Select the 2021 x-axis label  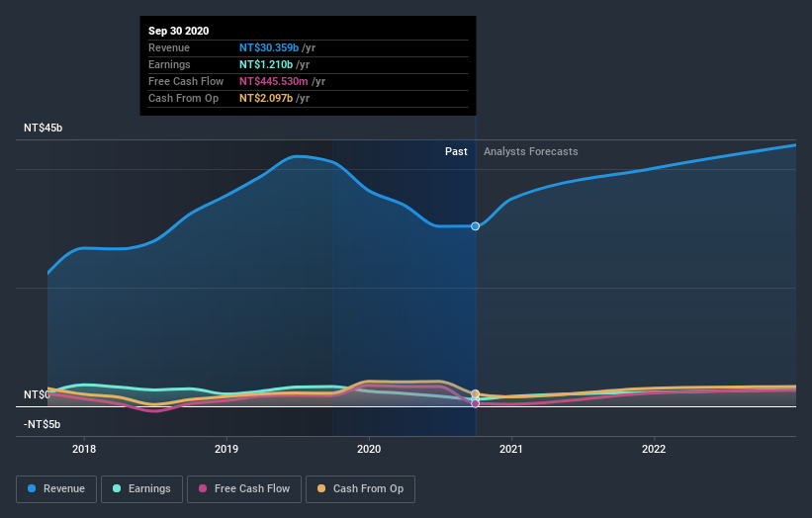(x=511, y=449)
